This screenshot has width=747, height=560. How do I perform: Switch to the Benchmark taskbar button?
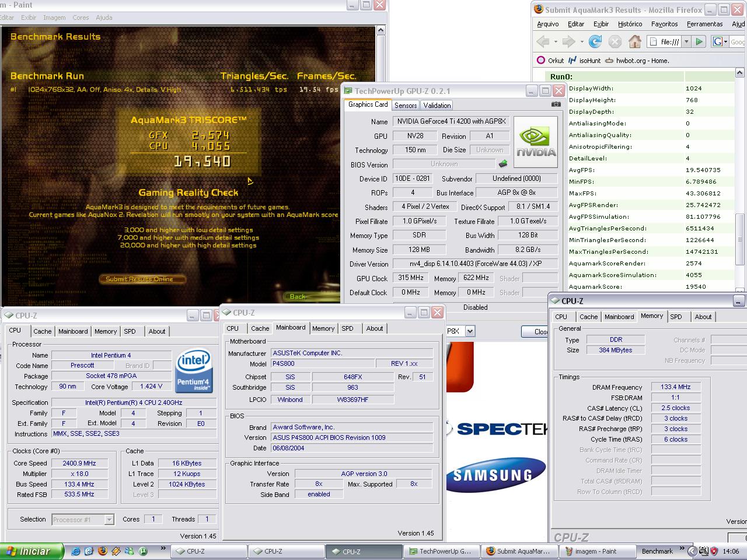click(x=659, y=551)
